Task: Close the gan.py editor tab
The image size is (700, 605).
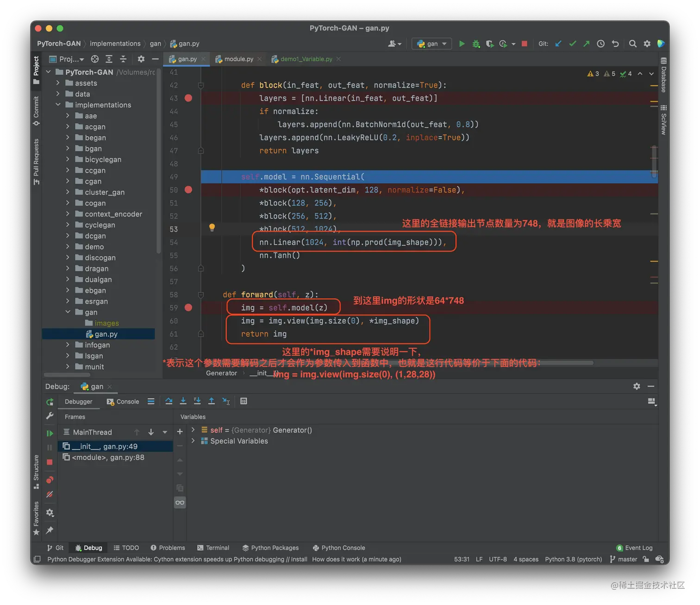Action: 203,59
